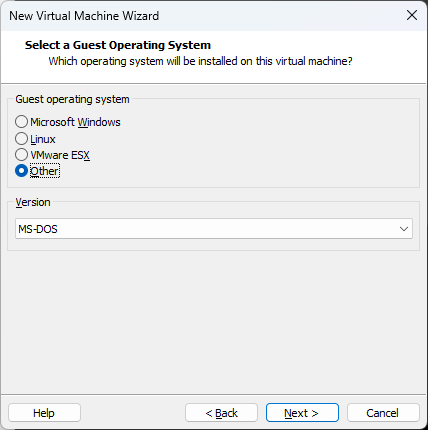428x430 pixels.
Task: Click the Guest operating system group label
Action: pyautogui.click(x=72, y=99)
